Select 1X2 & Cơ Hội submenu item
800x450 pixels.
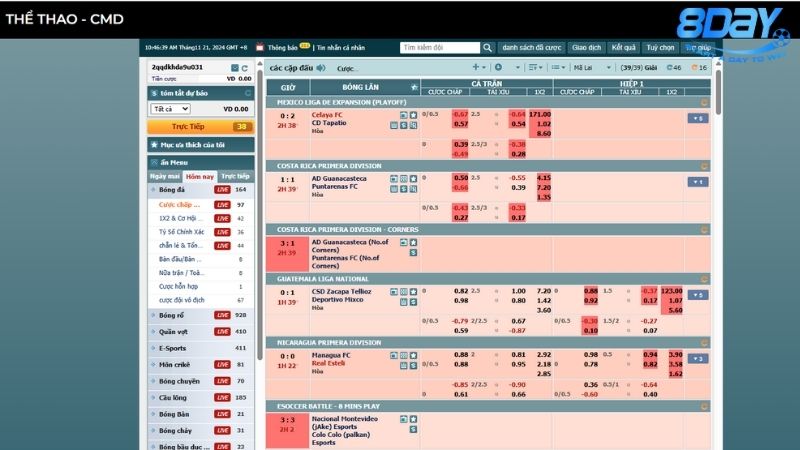point(201,218)
